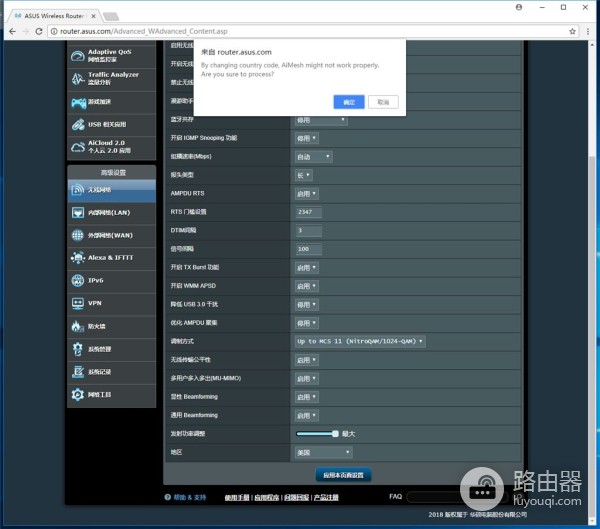Open the AiCloud 2.0 cloud icon
This screenshot has height=529, width=600.
point(78,147)
